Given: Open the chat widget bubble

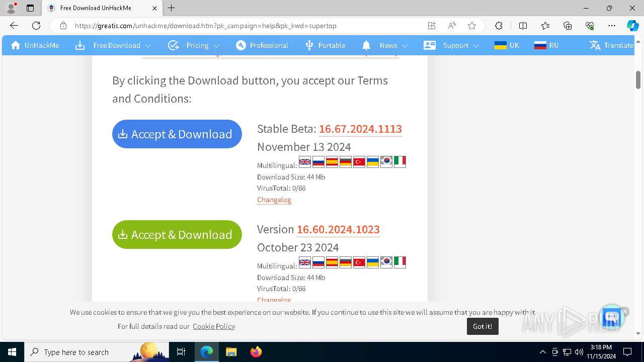Looking at the screenshot, I should pos(612,317).
